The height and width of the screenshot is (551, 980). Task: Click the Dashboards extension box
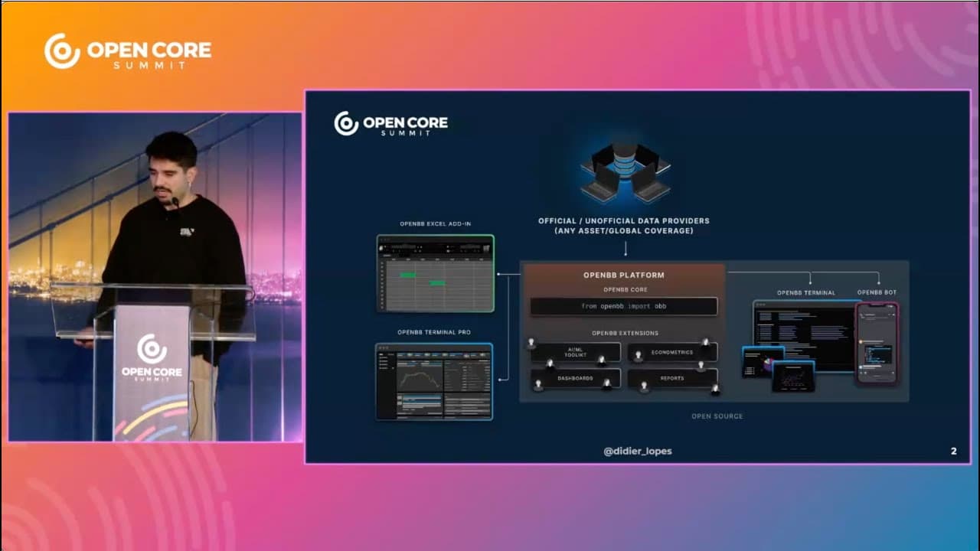[x=576, y=378]
